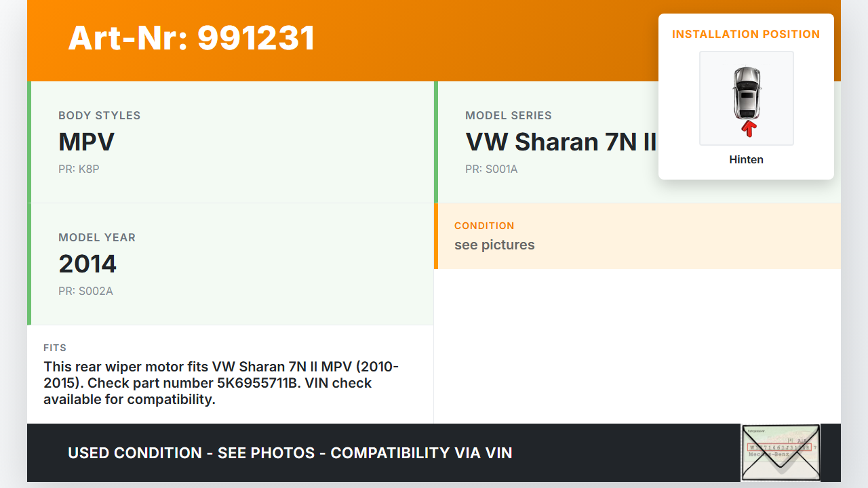Click the FITS section label

(x=55, y=348)
